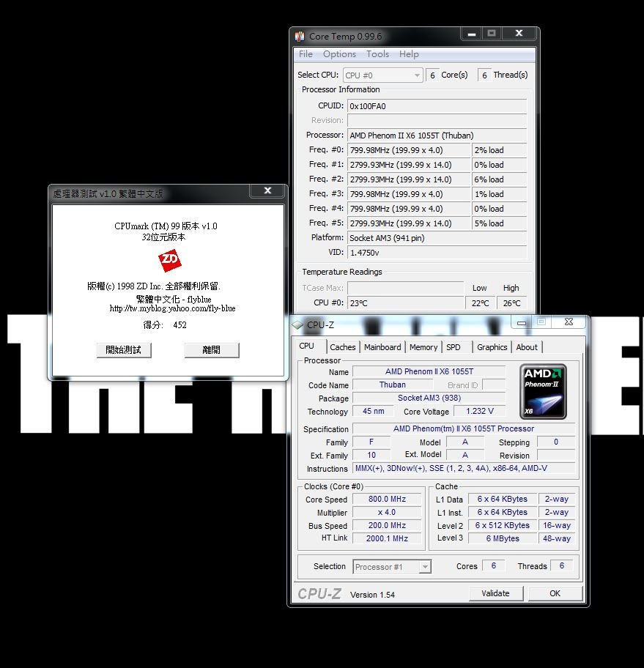Screen dimensions: 644x668
Task: Click the Core Temp app icon in title bar
Action: [300, 36]
